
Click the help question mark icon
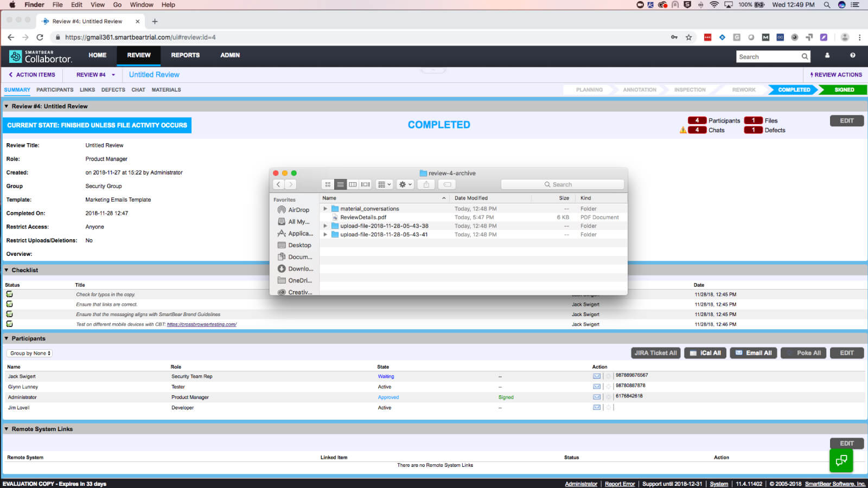pyautogui.click(x=852, y=55)
